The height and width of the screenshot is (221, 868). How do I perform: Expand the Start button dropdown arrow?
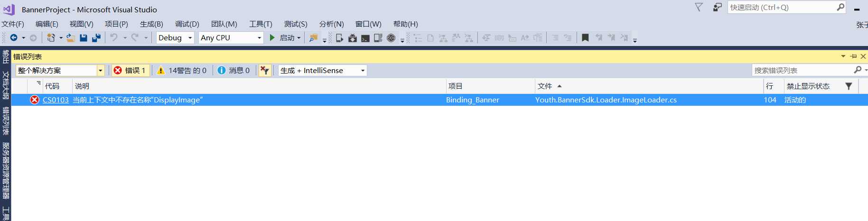pyautogui.click(x=299, y=38)
